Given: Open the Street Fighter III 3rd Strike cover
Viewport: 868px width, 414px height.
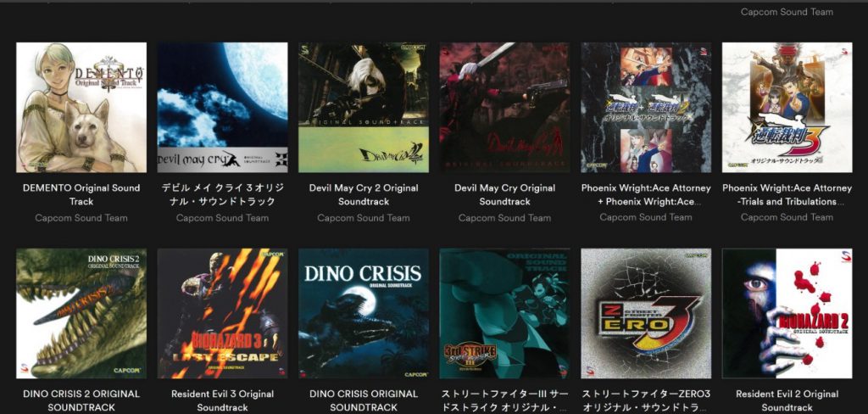Looking at the screenshot, I should tap(505, 314).
